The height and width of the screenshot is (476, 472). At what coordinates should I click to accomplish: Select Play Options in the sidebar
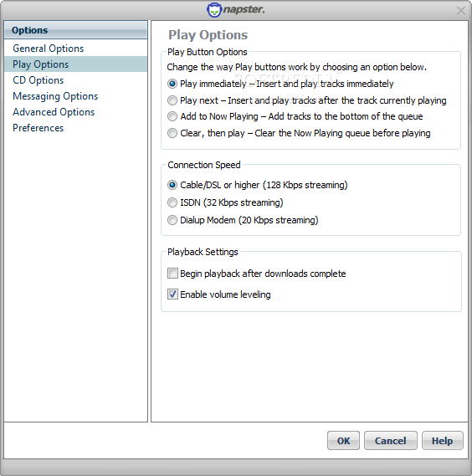point(75,64)
